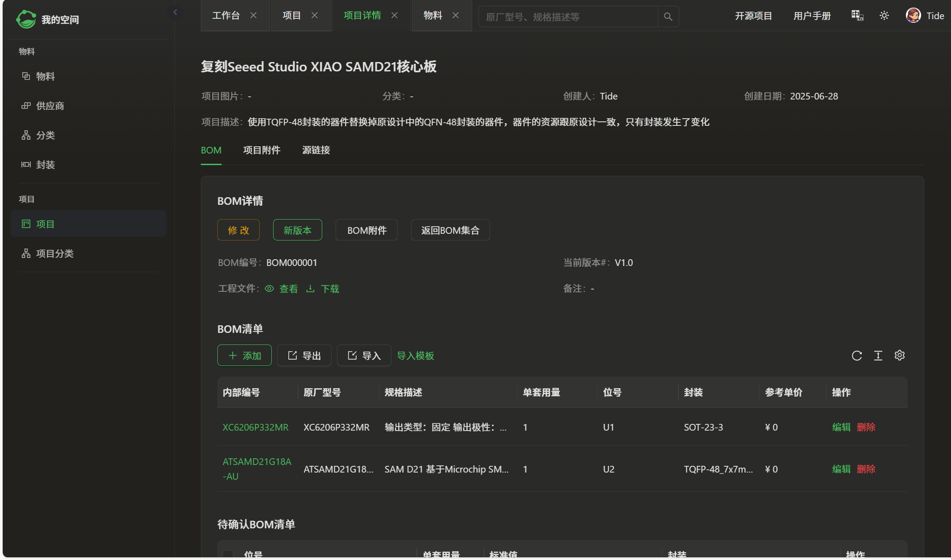The image size is (951, 560).
Task: Download the 工程文件 via 下载
Action: (323, 289)
